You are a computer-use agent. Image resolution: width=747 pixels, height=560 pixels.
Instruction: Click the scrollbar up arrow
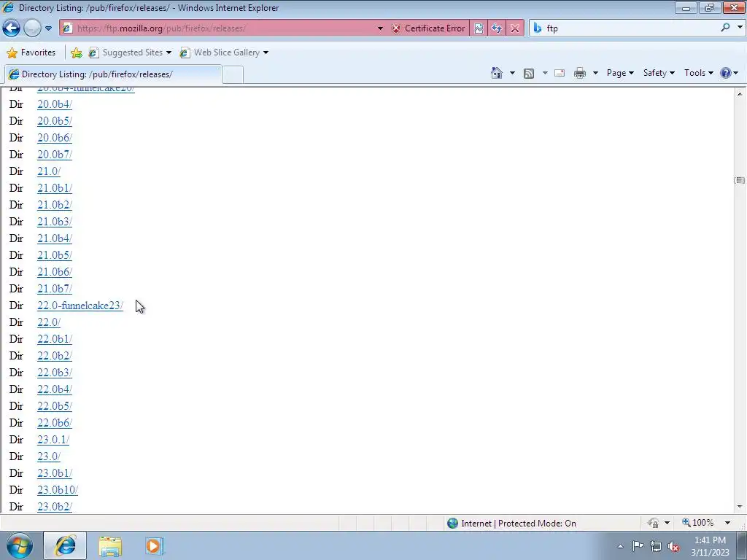point(740,94)
